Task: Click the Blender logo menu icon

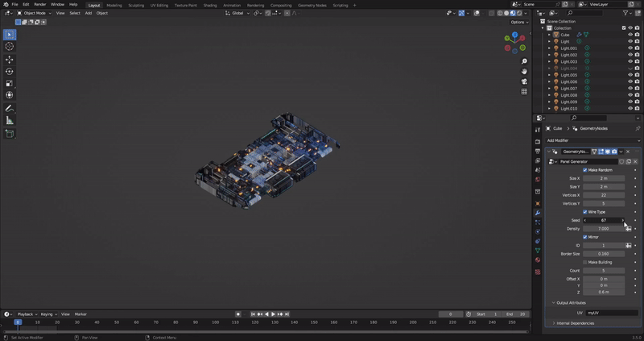Action: [6, 5]
